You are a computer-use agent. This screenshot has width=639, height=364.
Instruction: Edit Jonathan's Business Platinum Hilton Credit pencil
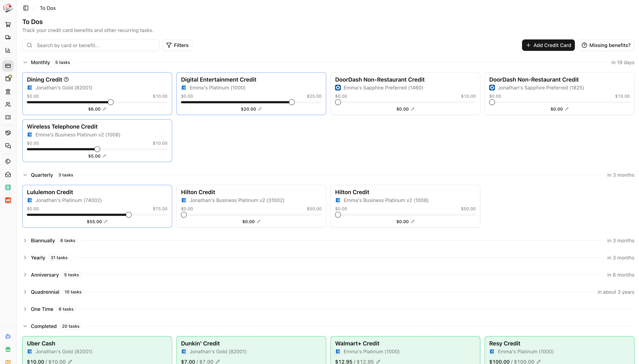(259, 222)
